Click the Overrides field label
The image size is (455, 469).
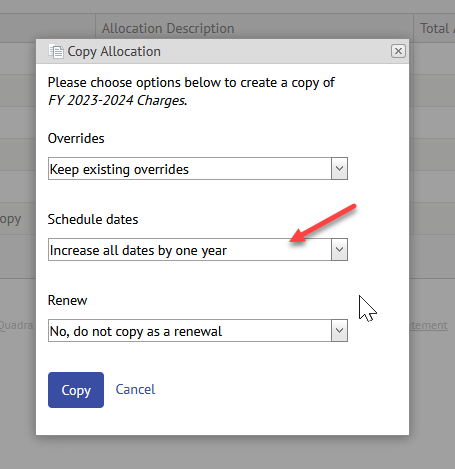[x=76, y=138]
